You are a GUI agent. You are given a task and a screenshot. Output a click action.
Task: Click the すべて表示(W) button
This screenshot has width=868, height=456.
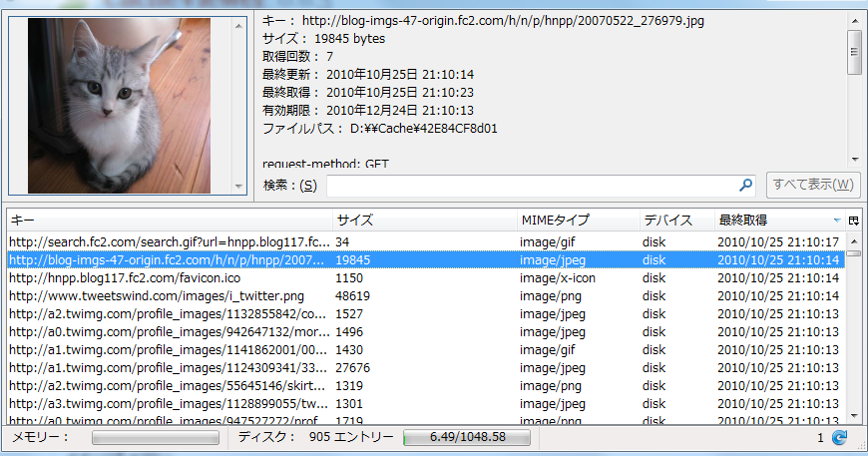pyautogui.click(x=813, y=185)
